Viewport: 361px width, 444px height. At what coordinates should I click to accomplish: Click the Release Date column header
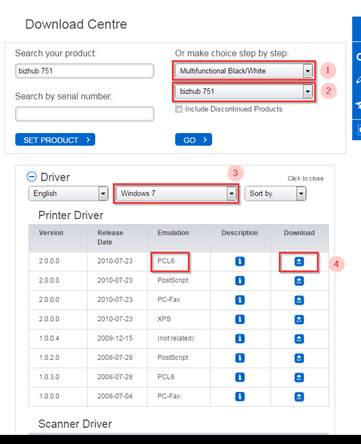coord(110,237)
